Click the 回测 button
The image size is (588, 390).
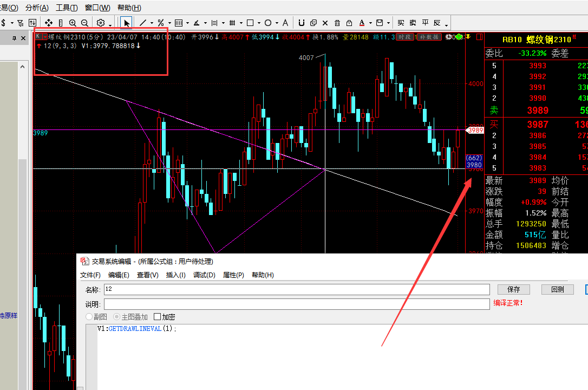pyautogui.click(x=558, y=289)
